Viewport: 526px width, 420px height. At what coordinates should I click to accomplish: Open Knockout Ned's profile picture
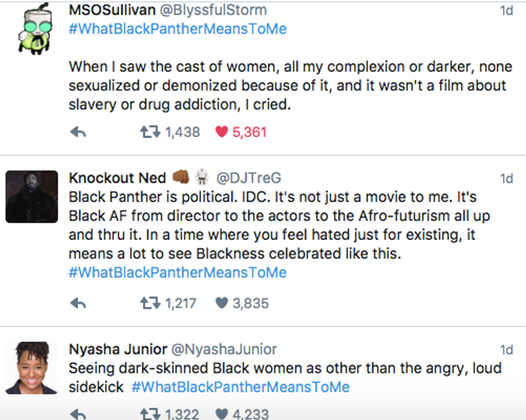click(32, 197)
